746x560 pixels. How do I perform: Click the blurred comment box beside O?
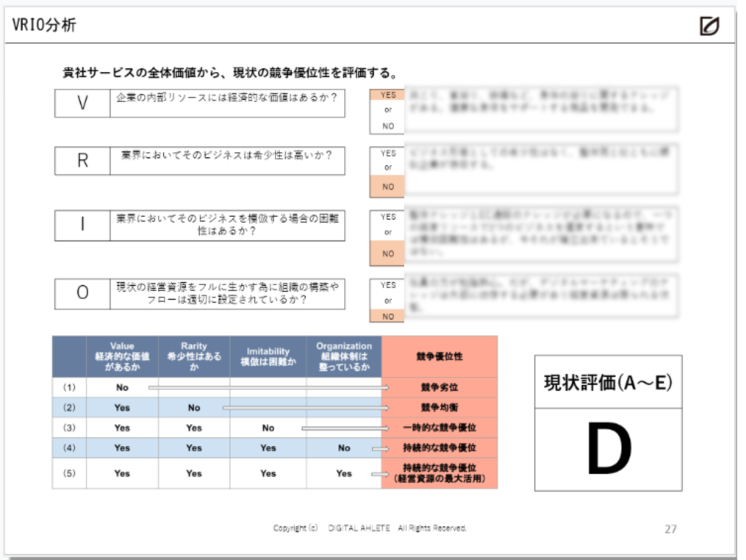point(542,295)
